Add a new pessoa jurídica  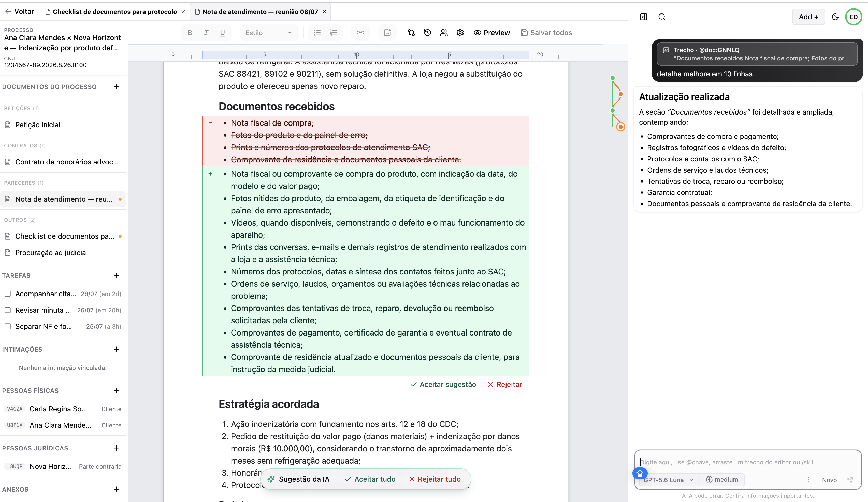(117, 448)
